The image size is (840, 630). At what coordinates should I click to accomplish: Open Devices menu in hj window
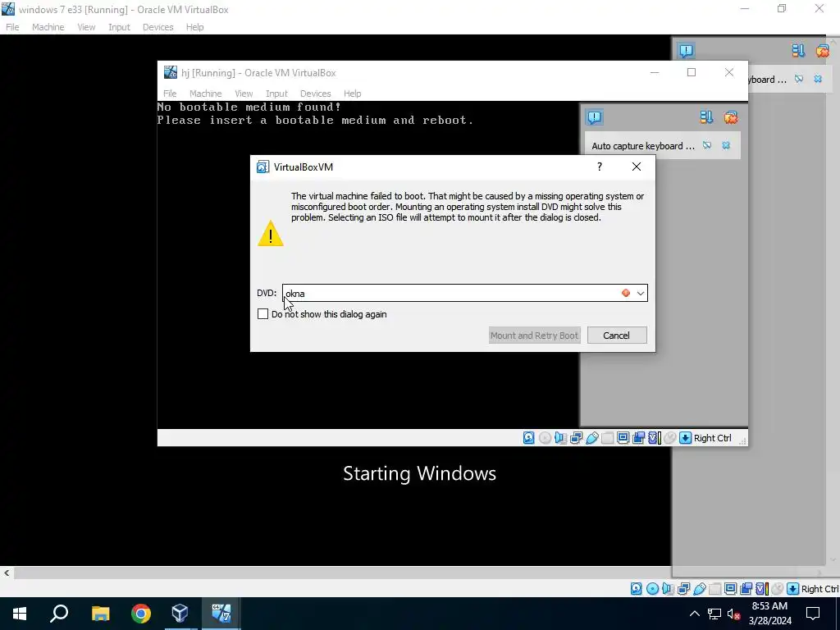click(315, 94)
